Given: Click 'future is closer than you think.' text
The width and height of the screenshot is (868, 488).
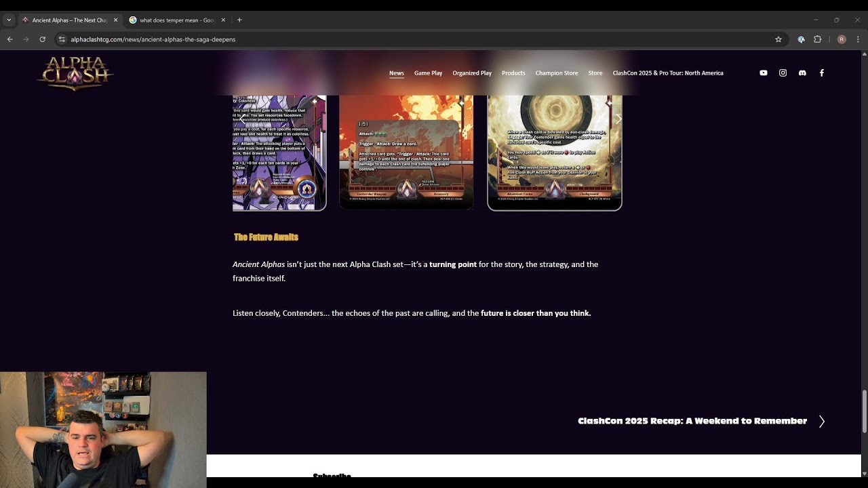Looking at the screenshot, I should [x=536, y=313].
